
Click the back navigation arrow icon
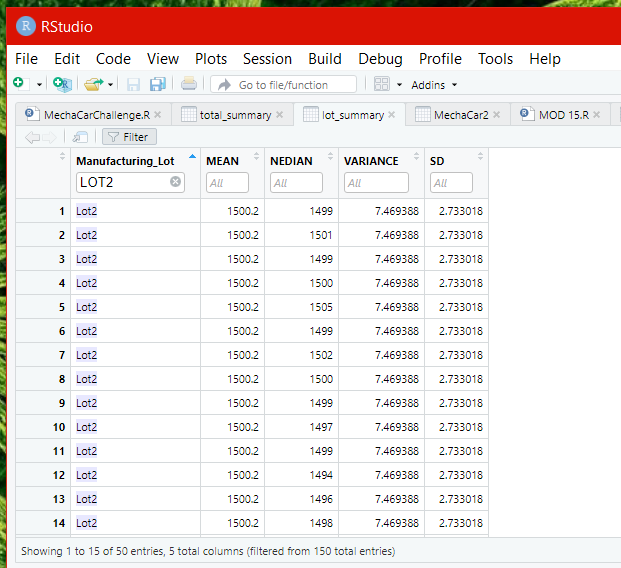[x=32, y=137]
